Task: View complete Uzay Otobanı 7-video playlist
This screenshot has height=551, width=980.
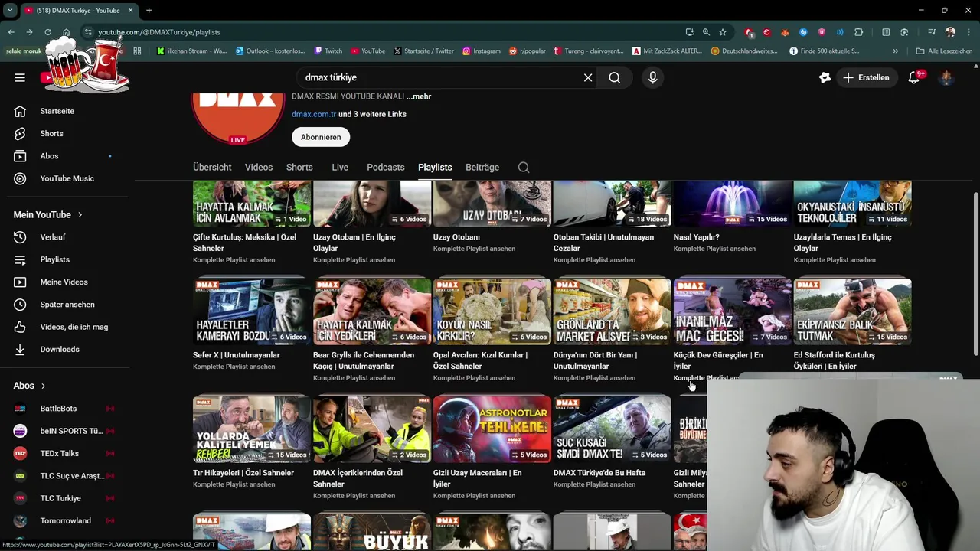Action: (x=474, y=249)
